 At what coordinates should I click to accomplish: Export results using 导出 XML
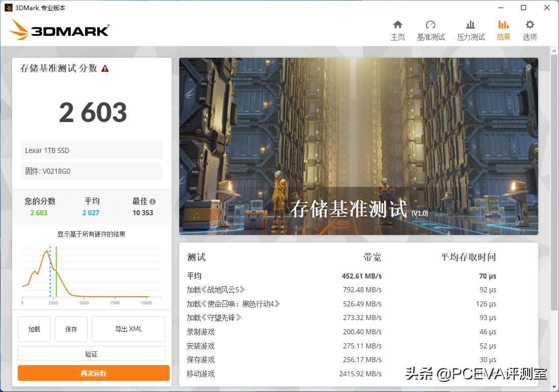(x=128, y=329)
